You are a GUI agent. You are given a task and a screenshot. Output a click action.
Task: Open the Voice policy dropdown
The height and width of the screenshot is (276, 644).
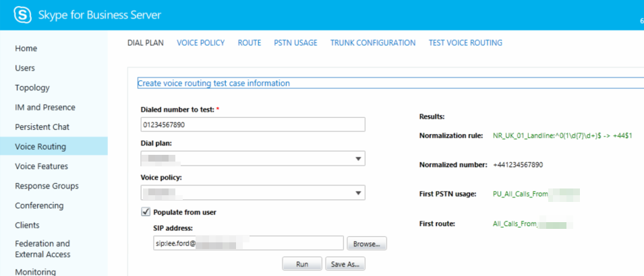pyautogui.click(x=253, y=193)
